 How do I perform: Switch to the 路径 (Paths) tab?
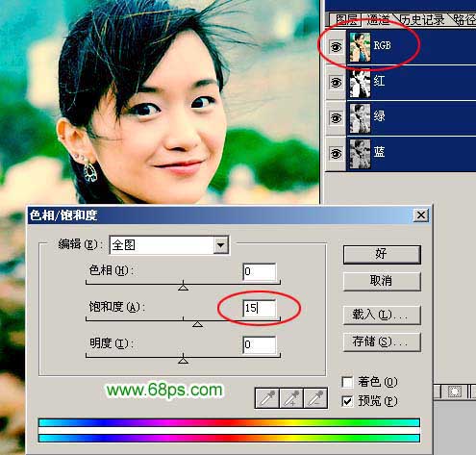click(x=464, y=20)
